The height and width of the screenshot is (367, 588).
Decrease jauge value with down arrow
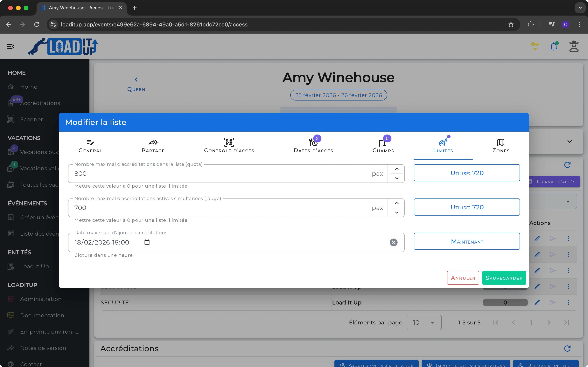pos(396,213)
